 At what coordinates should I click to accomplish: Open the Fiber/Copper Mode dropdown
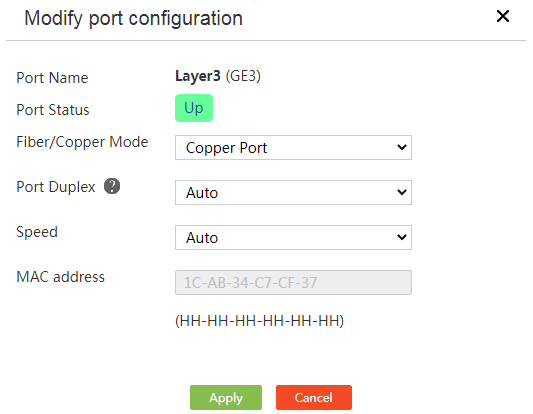293,148
